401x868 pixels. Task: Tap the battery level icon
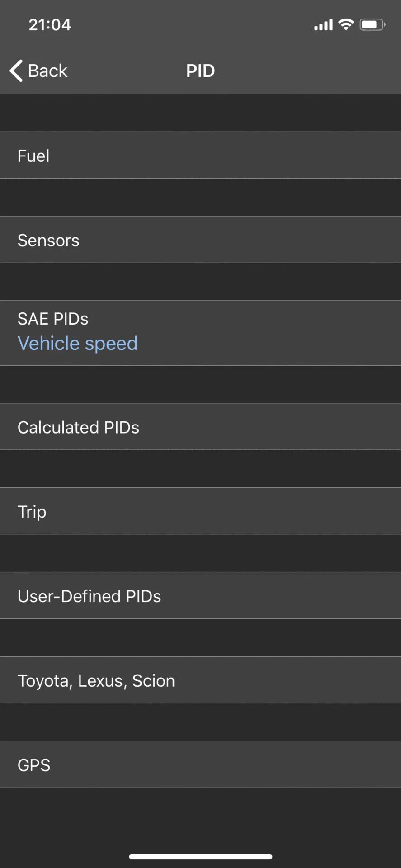pos(372,24)
